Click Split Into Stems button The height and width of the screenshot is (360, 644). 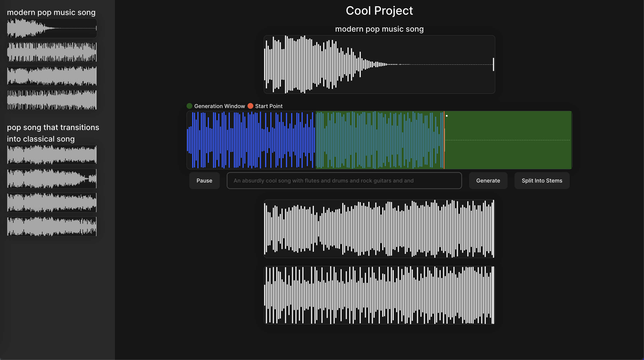(x=542, y=181)
